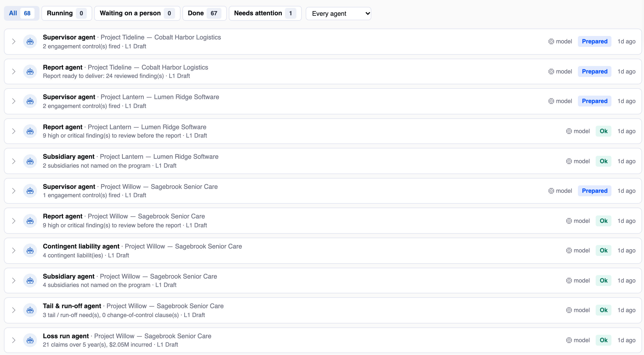Screen dimensions: 644x355
Task: Click model chip icon on Contingent liability agent row
Action: point(569,250)
